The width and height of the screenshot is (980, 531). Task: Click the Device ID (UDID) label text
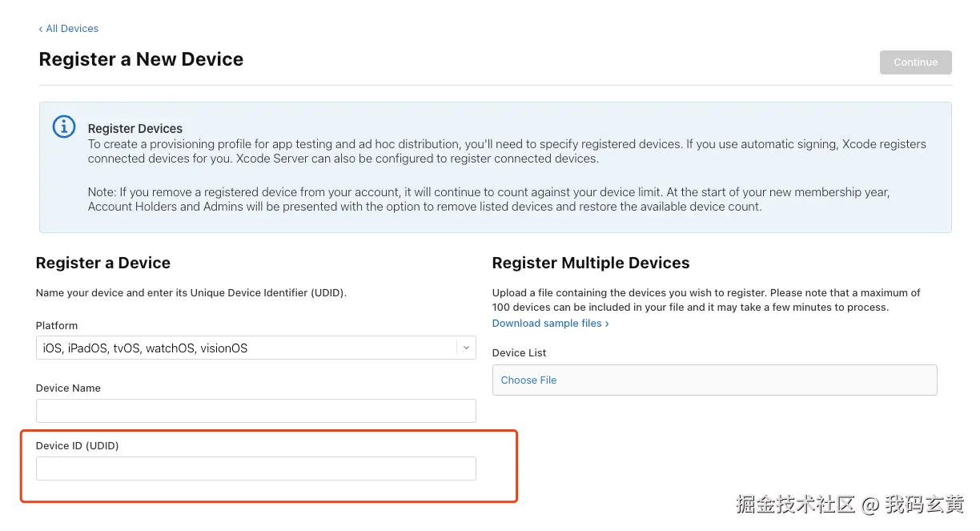[x=77, y=446]
